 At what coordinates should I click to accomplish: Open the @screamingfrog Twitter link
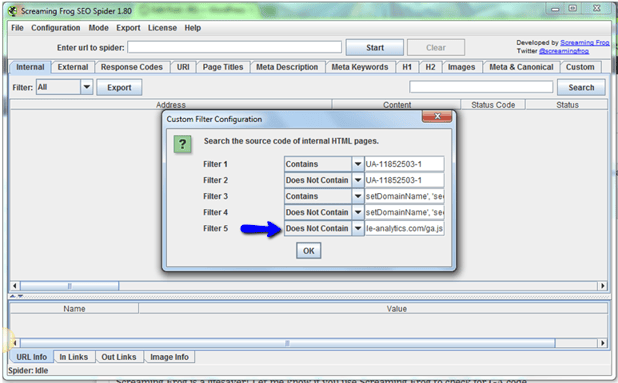pyautogui.click(x=564, y=51)
